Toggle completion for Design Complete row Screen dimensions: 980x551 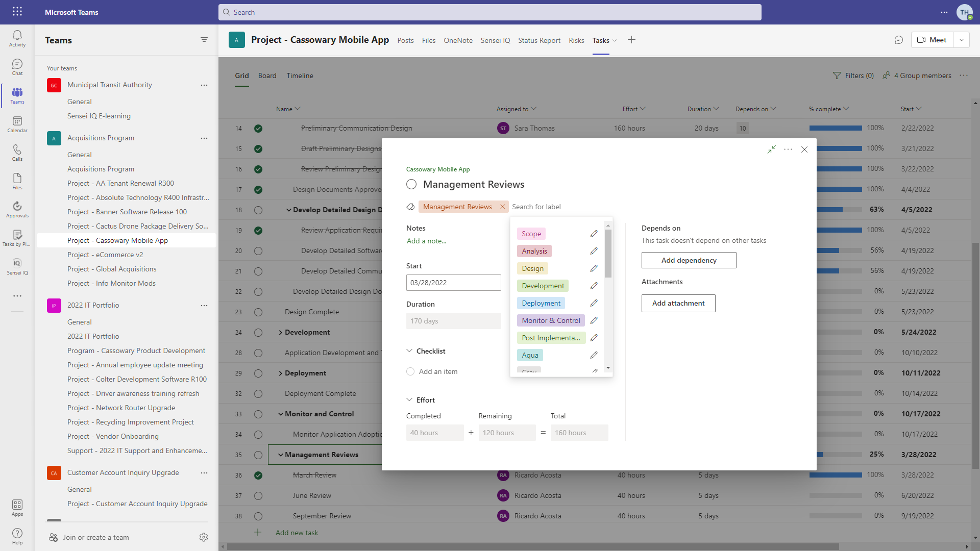point(258,312)
